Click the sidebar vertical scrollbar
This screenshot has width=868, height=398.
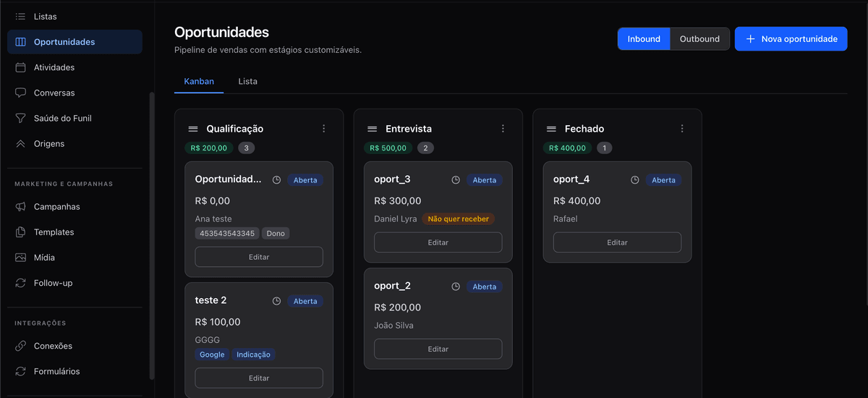tap(151, 232)
